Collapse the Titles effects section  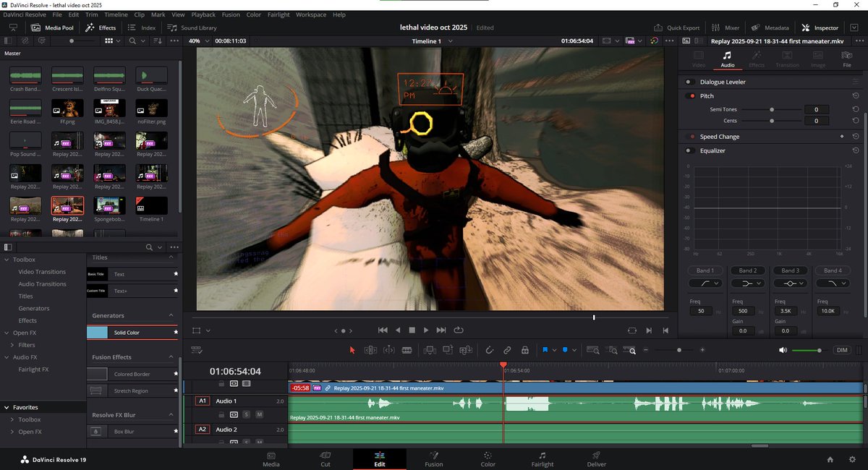[x=171, y=257]
